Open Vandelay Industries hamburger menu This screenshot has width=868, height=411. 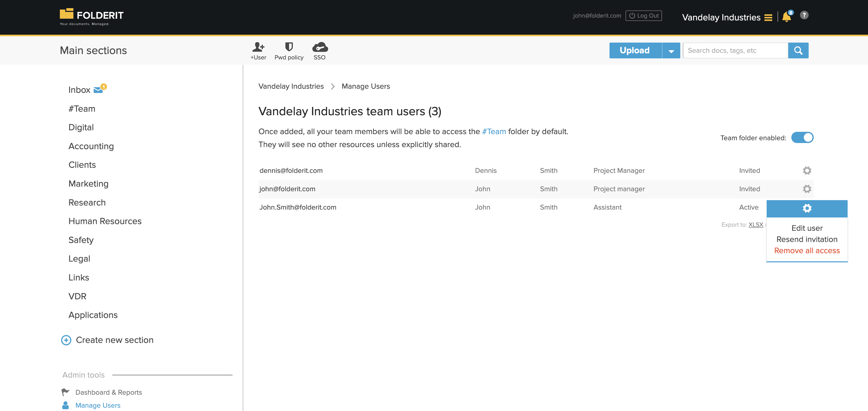768,18
